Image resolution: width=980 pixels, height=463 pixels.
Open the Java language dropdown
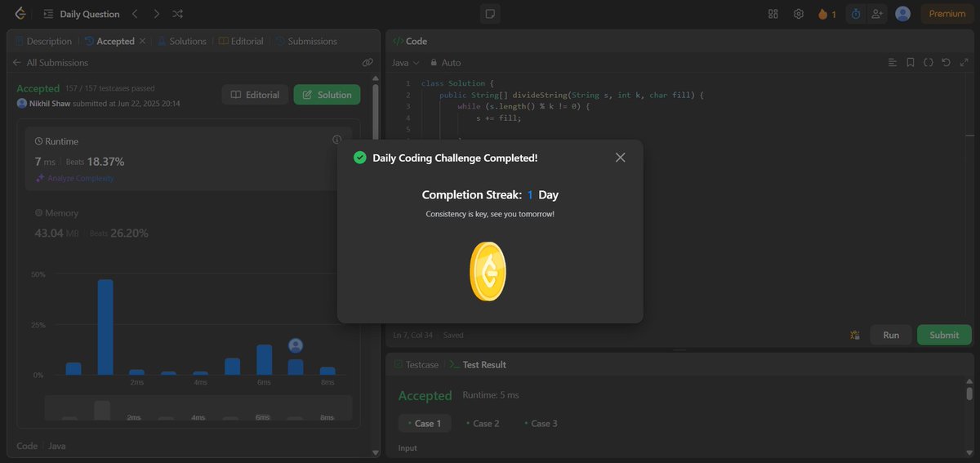point(405,63)
